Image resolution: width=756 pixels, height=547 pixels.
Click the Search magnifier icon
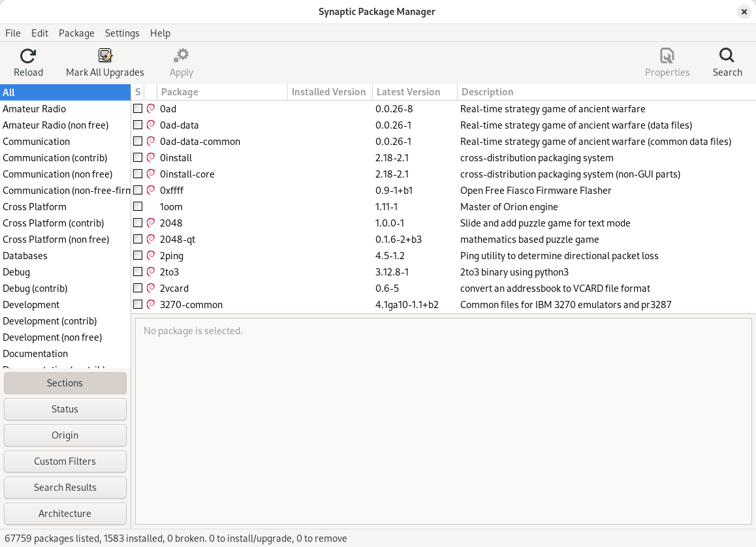pyautogui.click(x=727, y=56)
